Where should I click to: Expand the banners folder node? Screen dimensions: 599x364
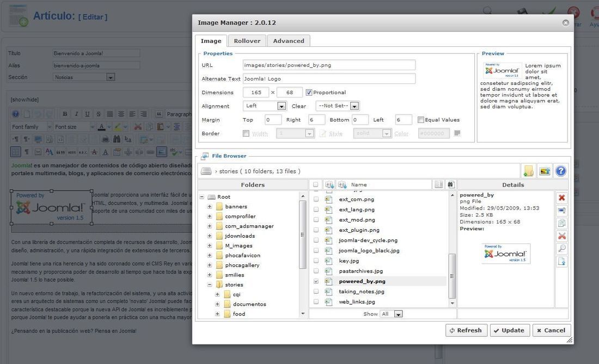(209, 206)
